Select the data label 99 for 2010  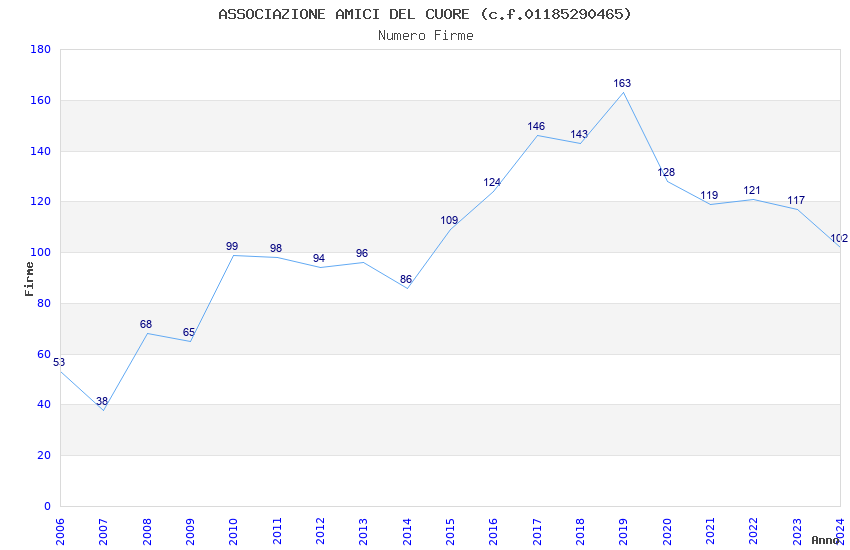pyautogui.click(x=232, y=246)
